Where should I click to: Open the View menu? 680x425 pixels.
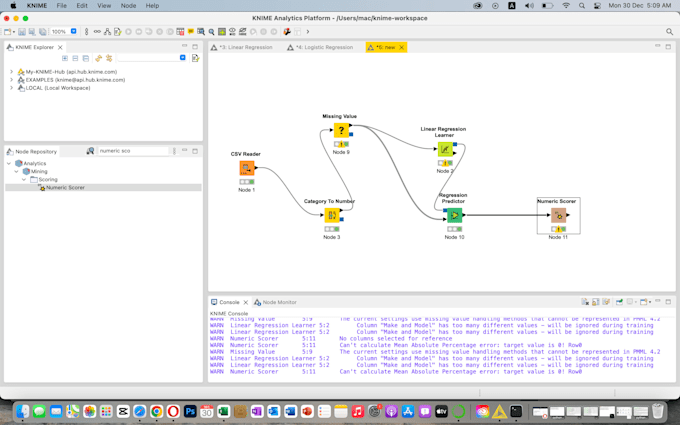tap(104, 6)
